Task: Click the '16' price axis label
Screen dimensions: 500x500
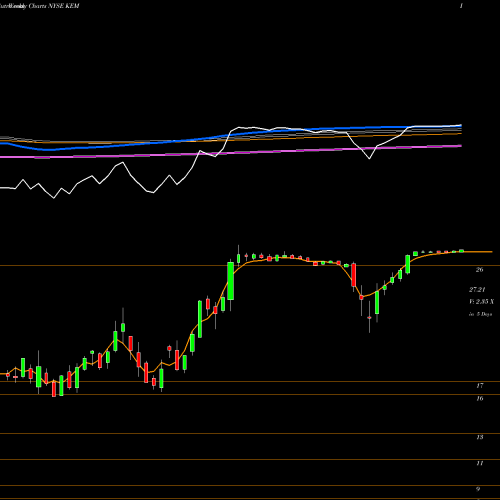Action: point(480,398)
